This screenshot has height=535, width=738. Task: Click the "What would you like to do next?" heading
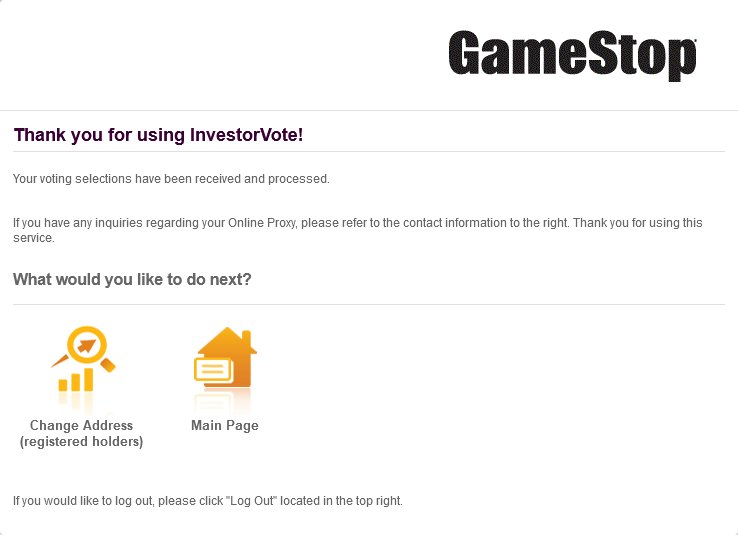(x=132, y=279)
